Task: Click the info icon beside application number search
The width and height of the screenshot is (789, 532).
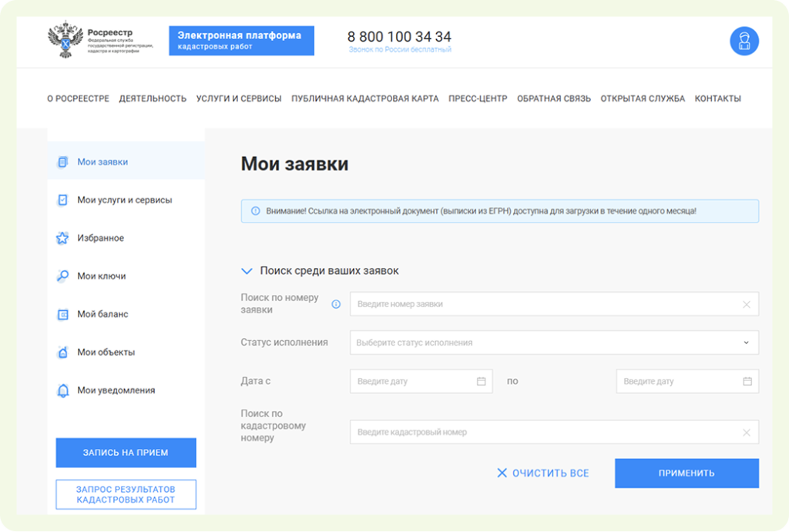Action: [x=336, y=304]
